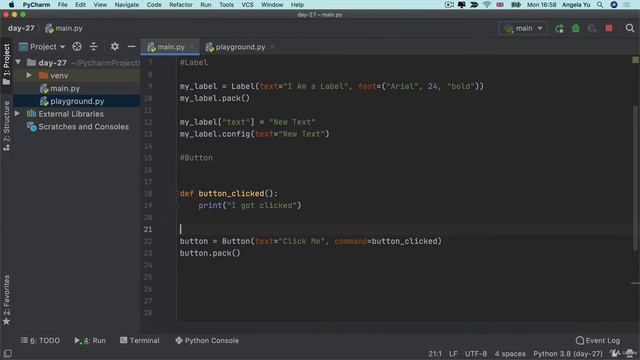Open Wi-Fi status menu

pos(487,5)
